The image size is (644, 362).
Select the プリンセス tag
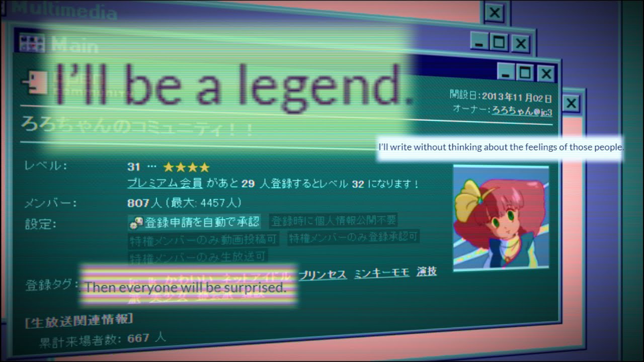coord(323,275)
